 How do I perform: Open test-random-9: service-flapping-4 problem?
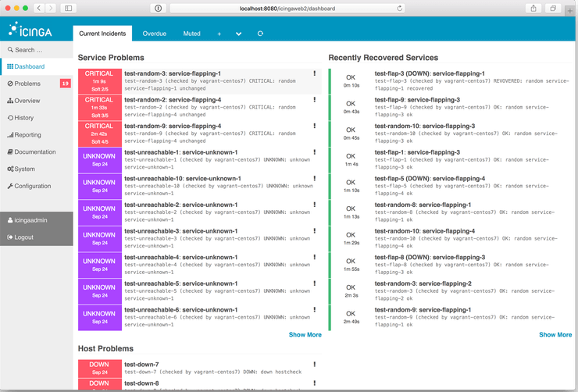[173, 126]
